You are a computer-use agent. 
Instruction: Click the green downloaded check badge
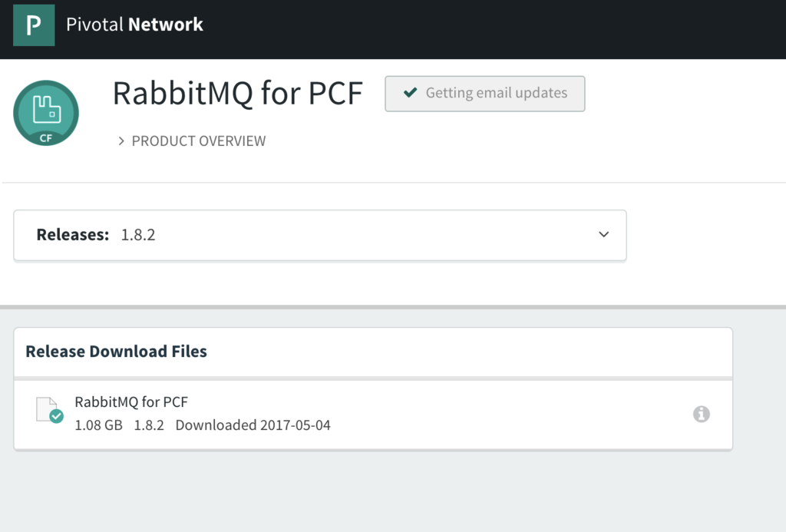coord(56,416)
